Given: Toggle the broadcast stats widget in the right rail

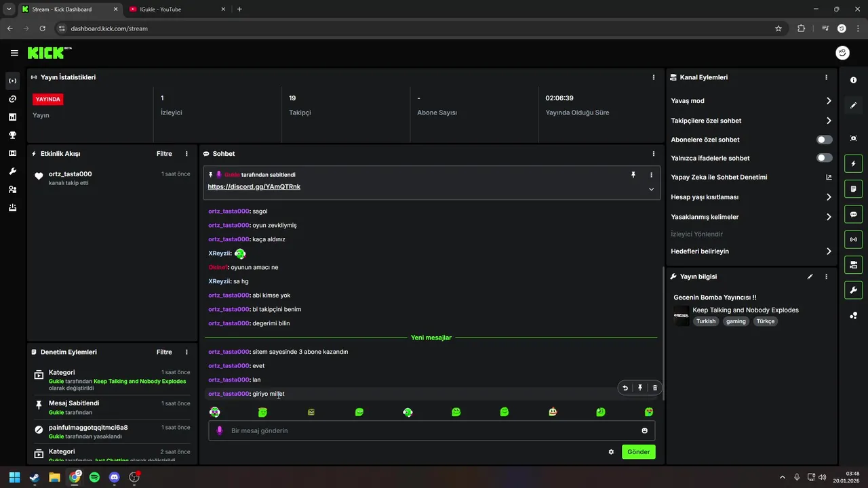Looking at the screenshot, I should [853, 239].
